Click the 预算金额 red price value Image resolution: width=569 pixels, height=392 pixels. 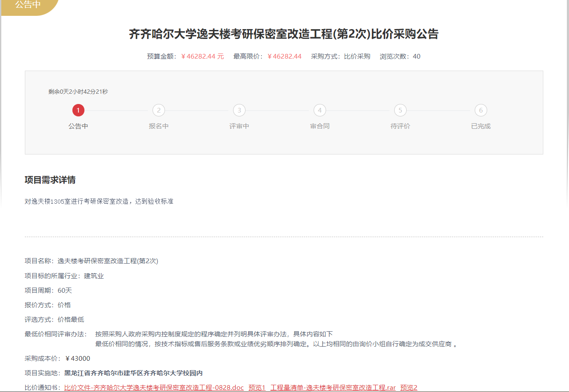(x=202, y=56)
